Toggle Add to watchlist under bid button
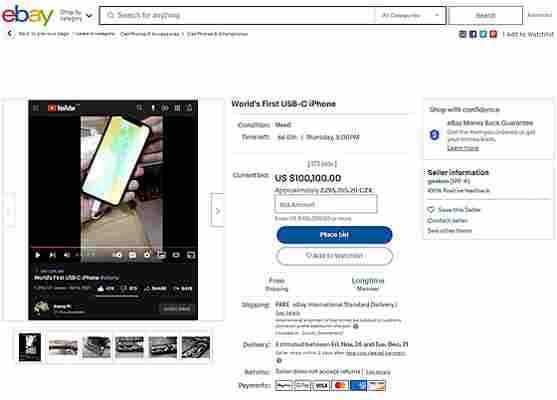This screenshot has width=557, height=400. [334, 256]
